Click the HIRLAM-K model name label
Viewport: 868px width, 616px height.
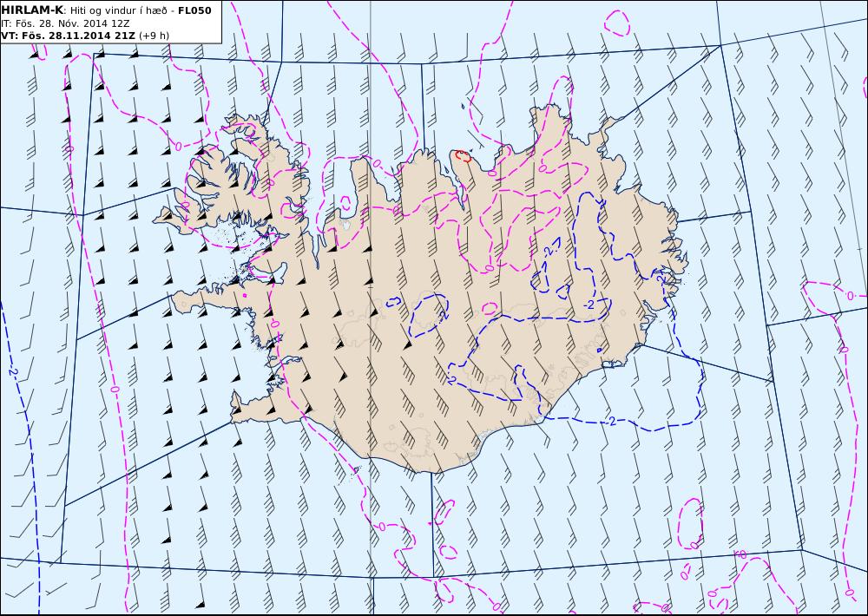tap(31, 10)
